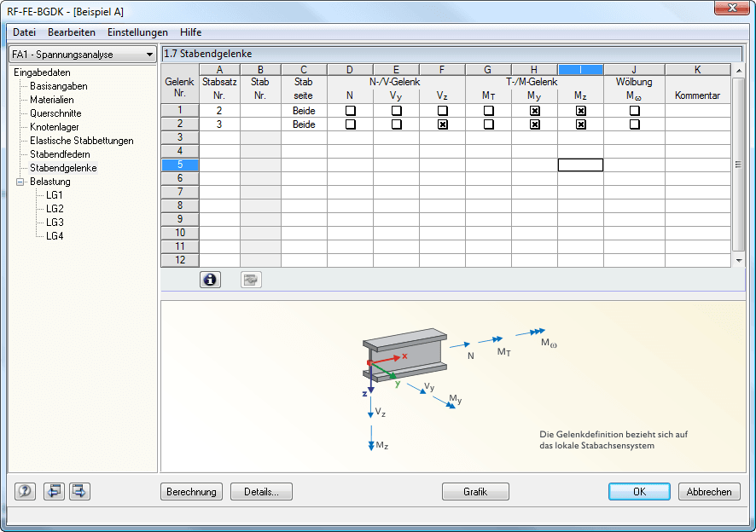
Task: Open the Datei menu
Action: (24, 32)
